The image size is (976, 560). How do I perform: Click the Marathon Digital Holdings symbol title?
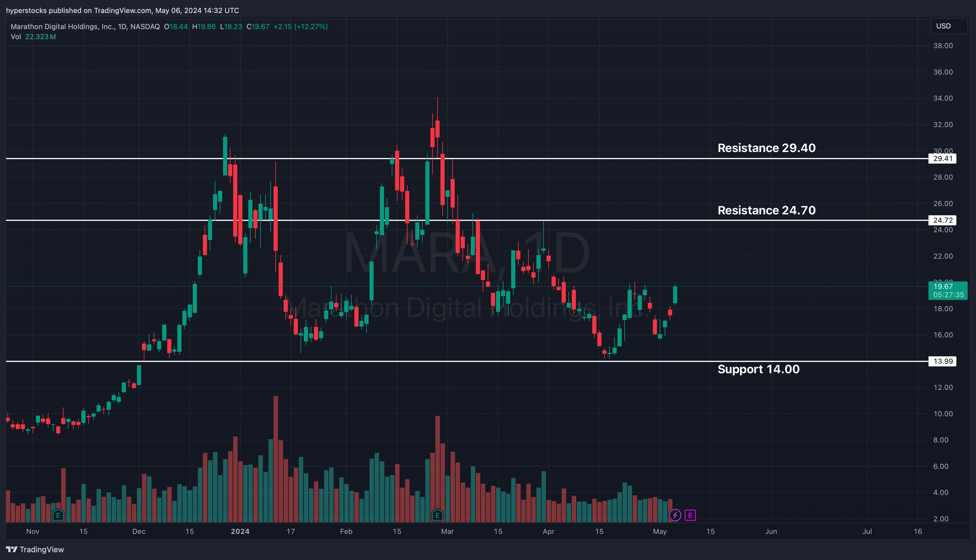coord(62,27)
